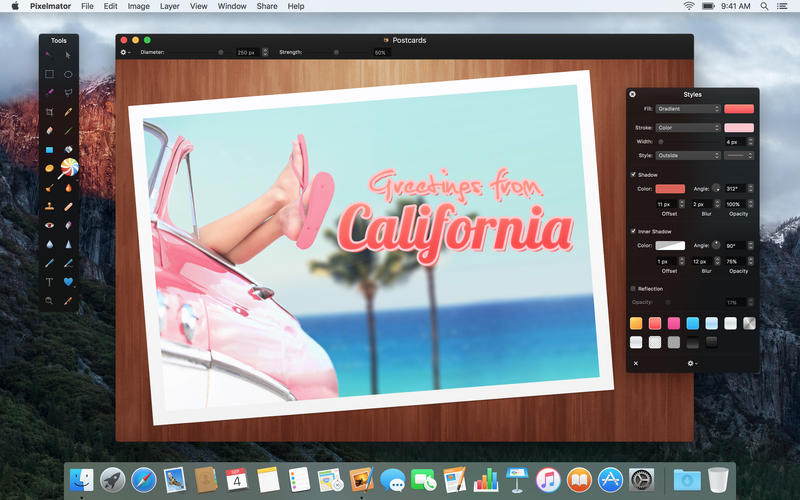Image resolution: width=800 pixels, height=500 pixels.
Task: Select the Rectangular Marquee tool
Action: [x=49, y=74]
